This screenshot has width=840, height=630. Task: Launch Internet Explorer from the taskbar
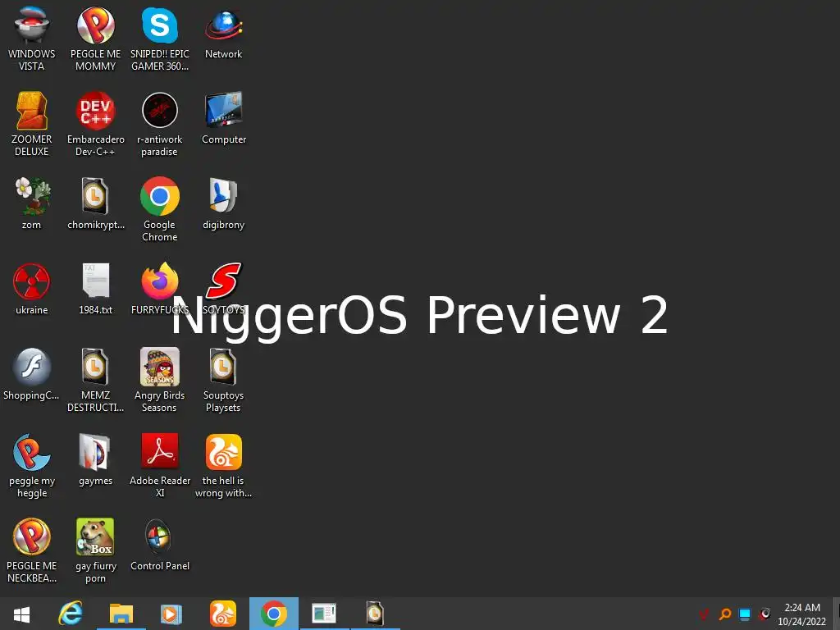click(x=71, y=614)
